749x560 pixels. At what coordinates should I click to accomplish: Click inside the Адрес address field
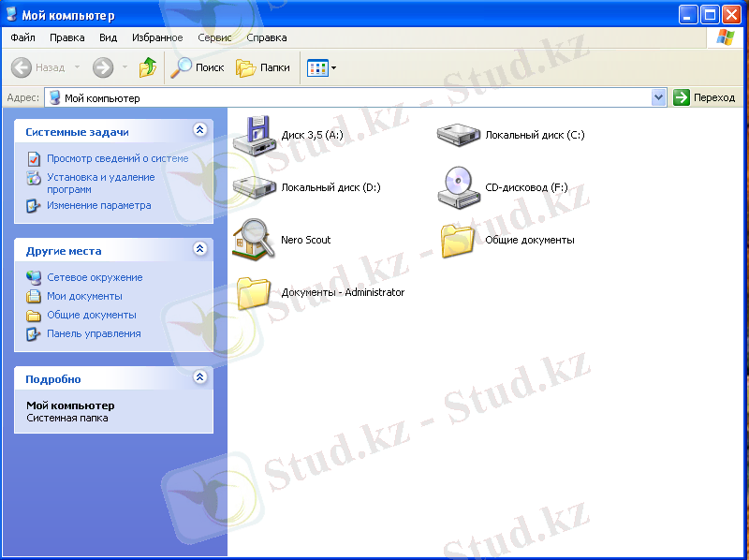(x=356, y=97)
